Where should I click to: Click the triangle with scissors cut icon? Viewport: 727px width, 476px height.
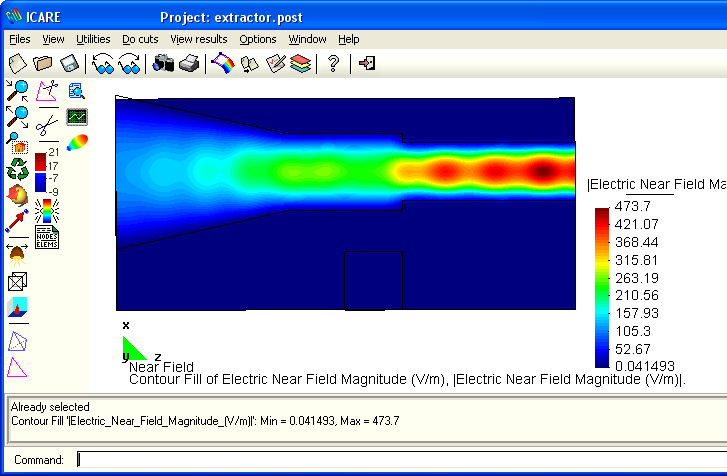tap(47, 90)
